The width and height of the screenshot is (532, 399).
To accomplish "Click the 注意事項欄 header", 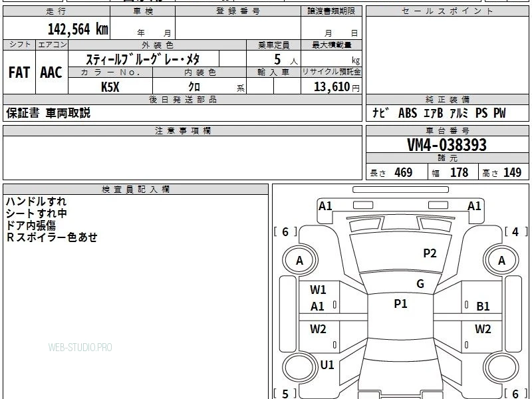I will click(x=182, y=130).
